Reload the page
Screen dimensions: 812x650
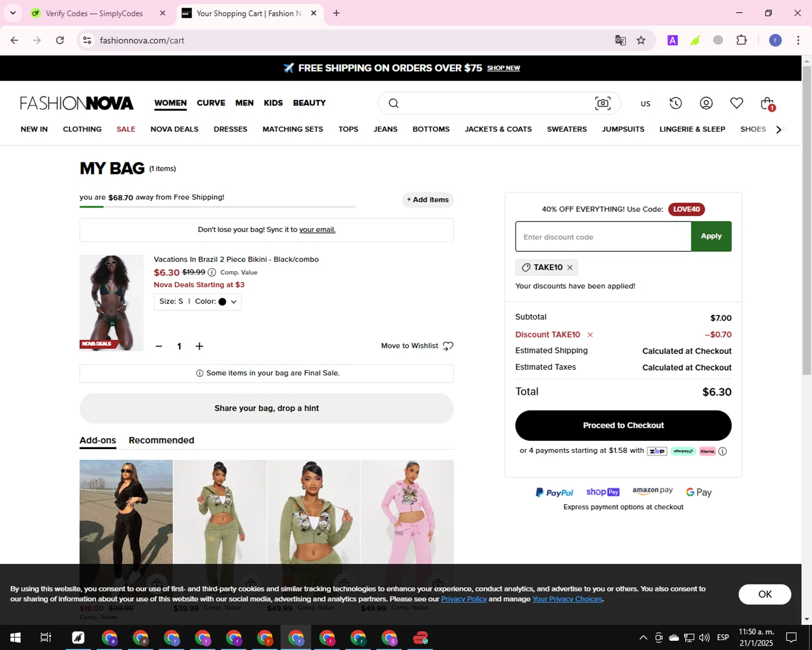(60, 40)
